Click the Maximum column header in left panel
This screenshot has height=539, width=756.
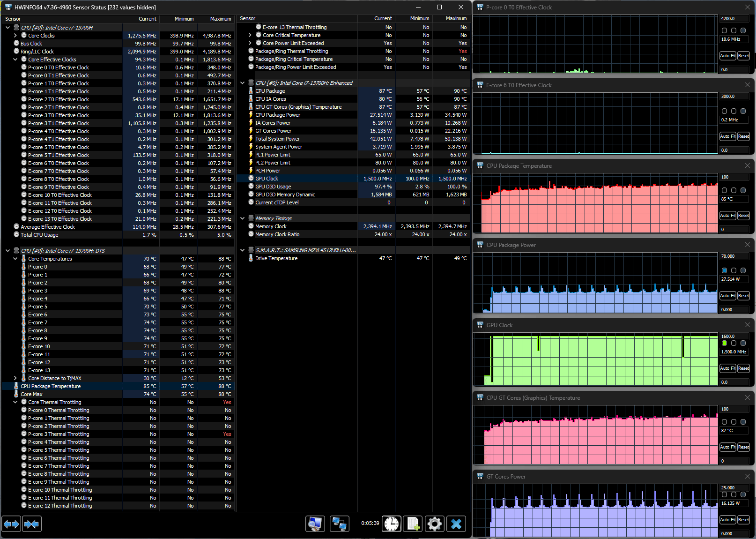[220, 19]
